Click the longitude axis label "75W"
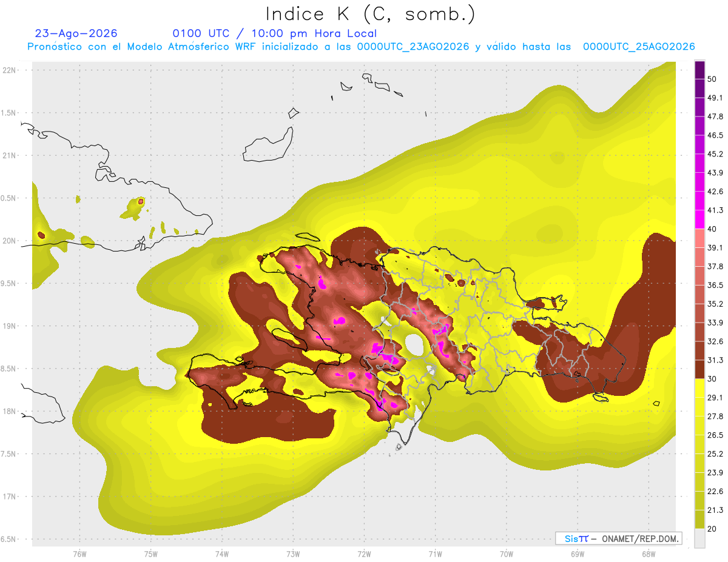Viewport: 728px width, 562px height. point(150,554)
